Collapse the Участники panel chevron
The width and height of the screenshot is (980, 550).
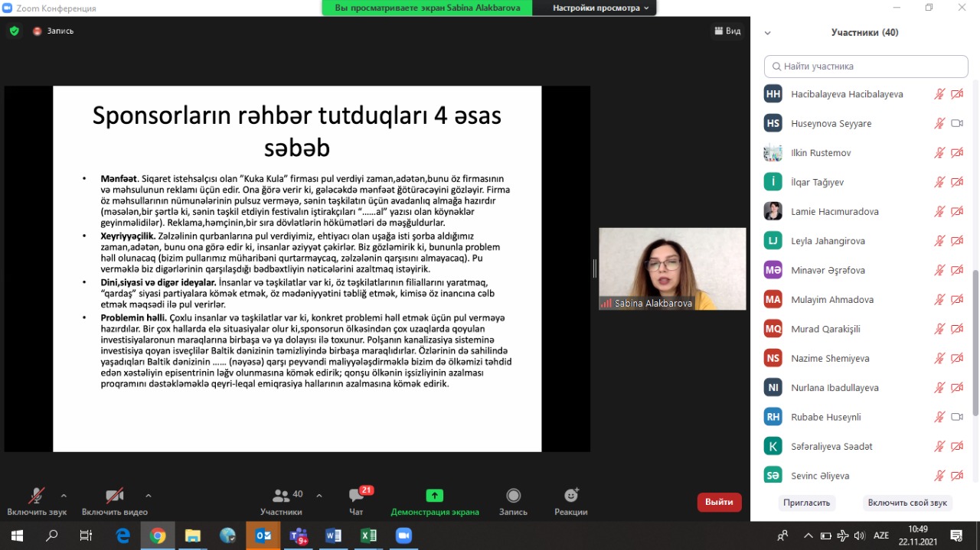[x=768, y=33]
